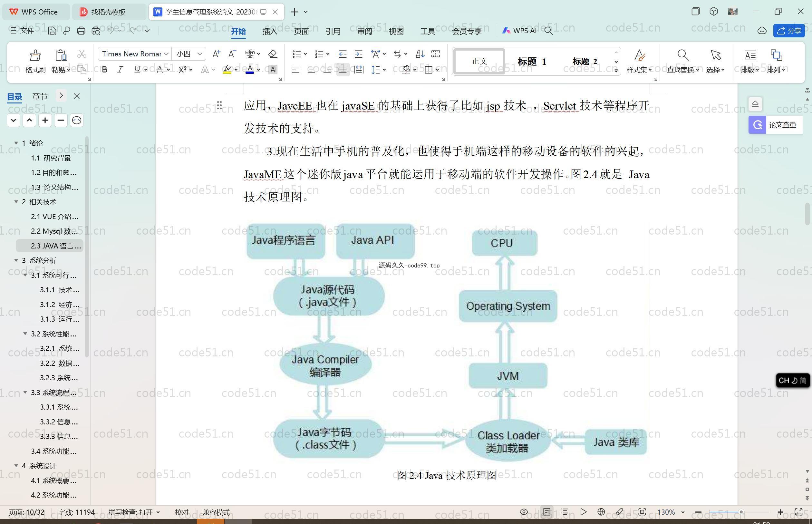Click the cloud sync icon near Share
The image size is (812, 524).
(x=762, y=31)
